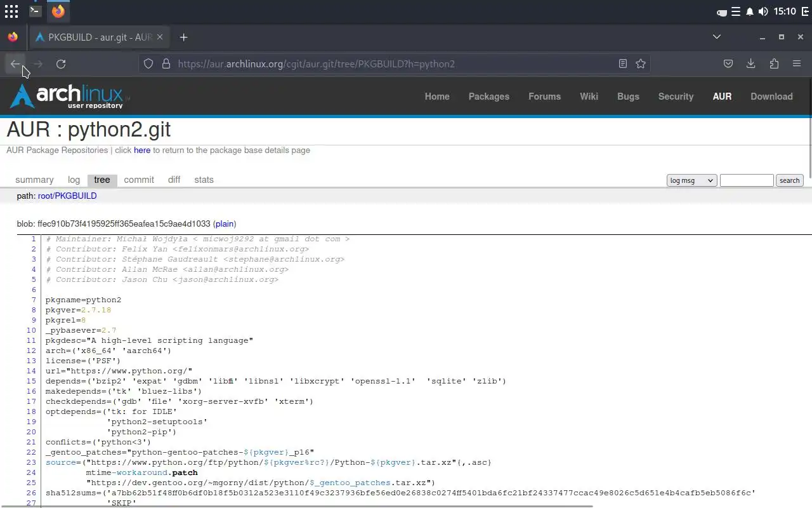Click the site security padlock icon
The image size is (812, 508).
click(166, 63)
